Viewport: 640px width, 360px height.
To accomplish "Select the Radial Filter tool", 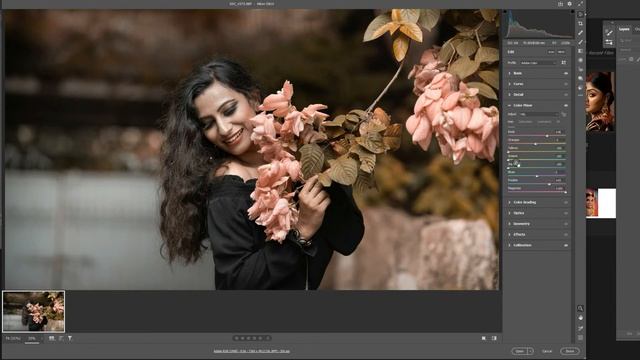I will click(x=580, y=60).
